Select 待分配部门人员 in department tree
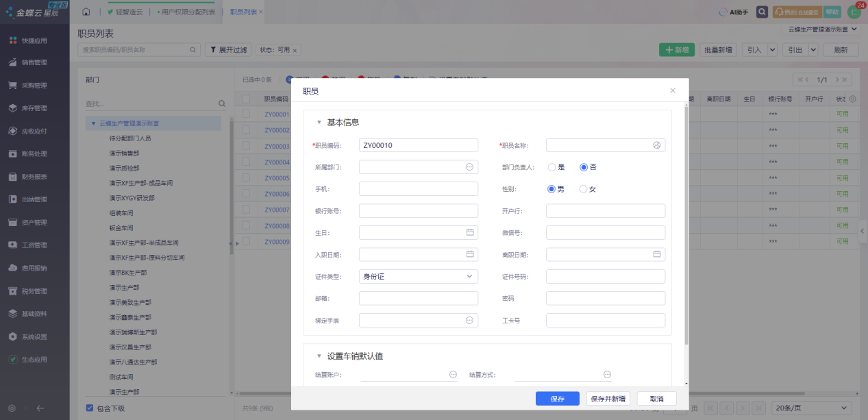The height and width of the screenshot is (420, 868). tap(130, 138)
